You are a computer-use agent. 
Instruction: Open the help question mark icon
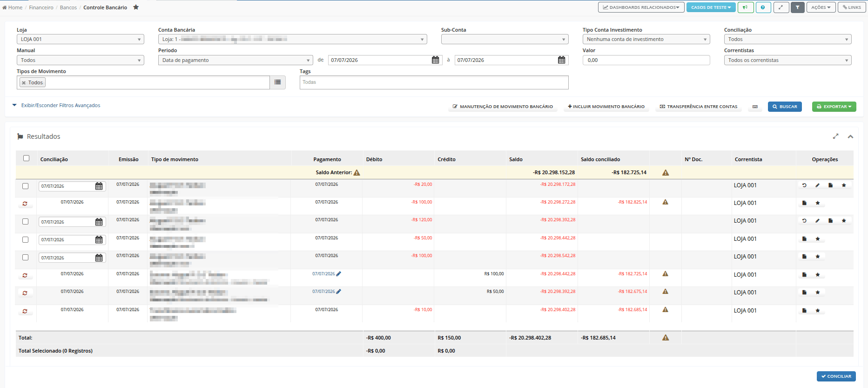point(763,7)
